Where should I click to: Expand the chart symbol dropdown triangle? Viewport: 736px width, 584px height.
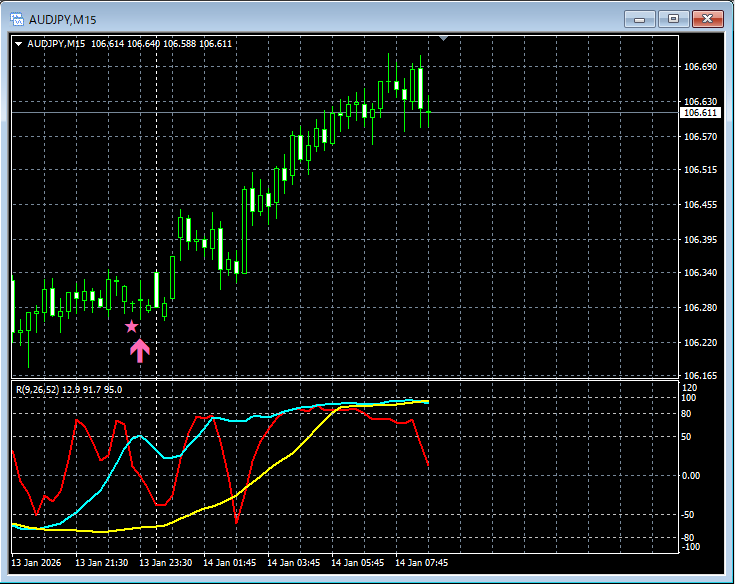[19, 44]
